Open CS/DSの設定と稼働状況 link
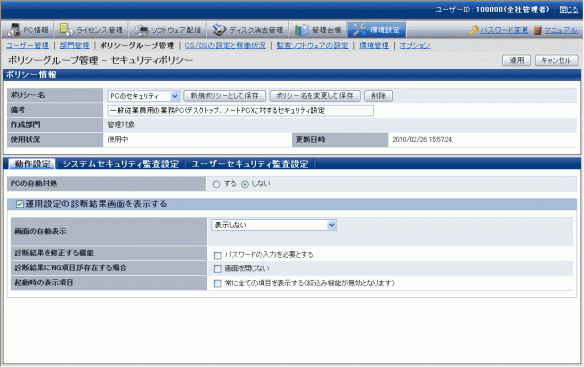 225,45
